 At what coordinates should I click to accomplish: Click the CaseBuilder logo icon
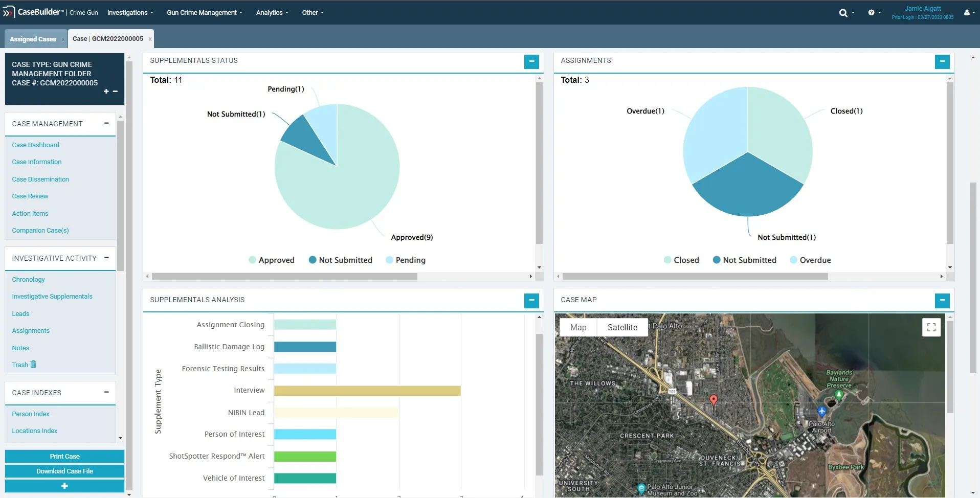tap(9, 12)
